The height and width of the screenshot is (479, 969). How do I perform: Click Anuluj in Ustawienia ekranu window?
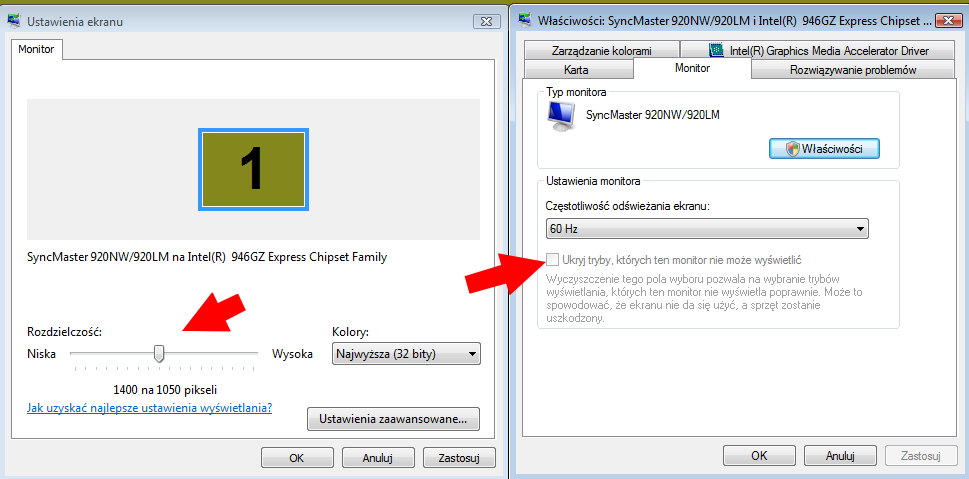378,458
